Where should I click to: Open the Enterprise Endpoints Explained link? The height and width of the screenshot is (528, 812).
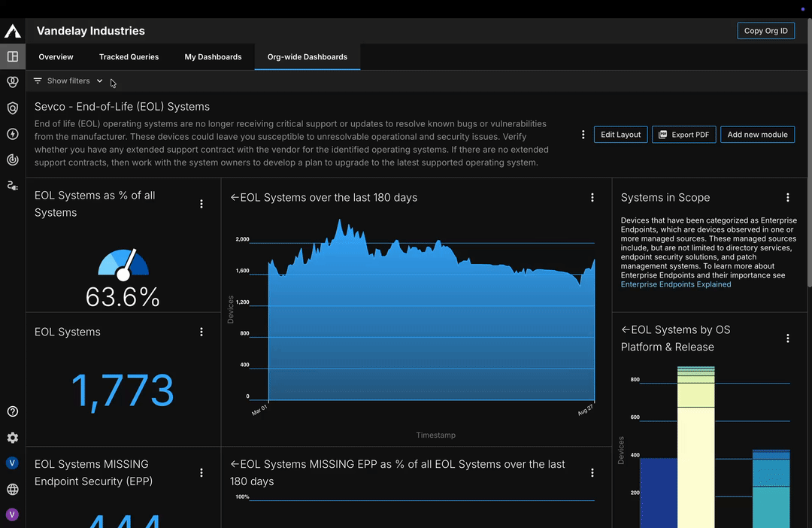click(676, 284)
